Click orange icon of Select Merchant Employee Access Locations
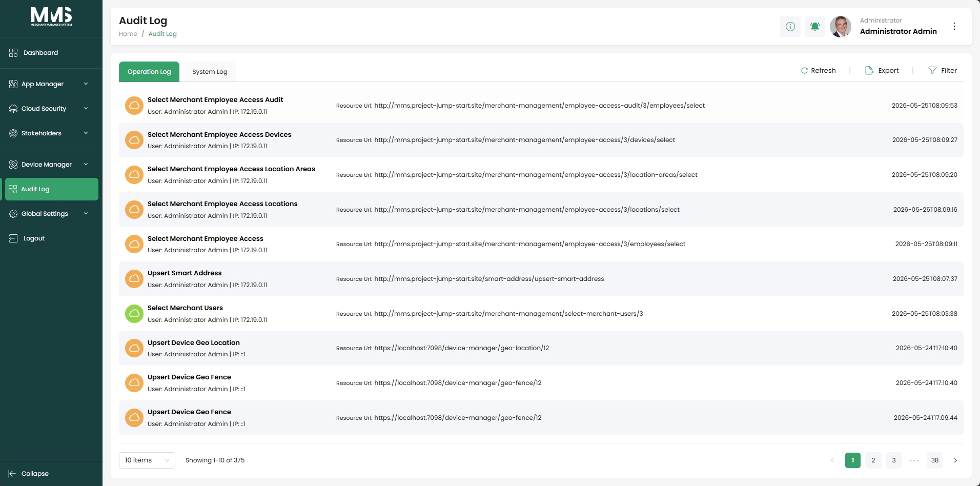Screen dimensions: 980x486 (134, 210)
